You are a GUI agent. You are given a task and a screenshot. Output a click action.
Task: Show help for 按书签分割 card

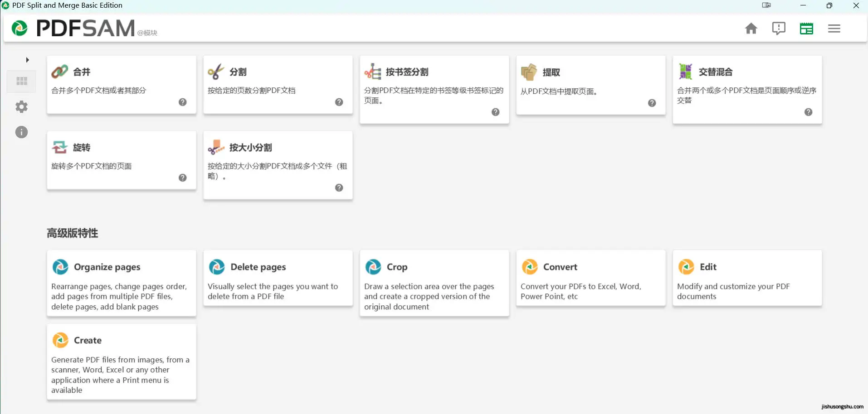click(x=496, y=112)
